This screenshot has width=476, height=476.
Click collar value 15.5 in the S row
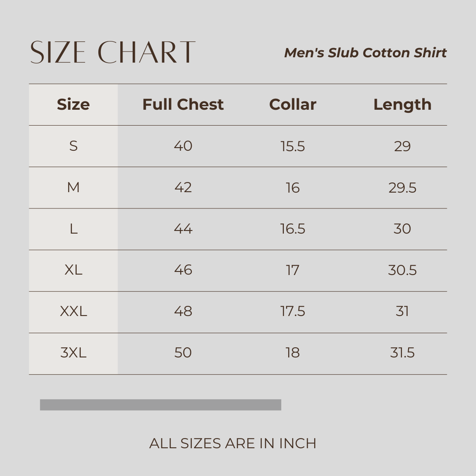293,146
